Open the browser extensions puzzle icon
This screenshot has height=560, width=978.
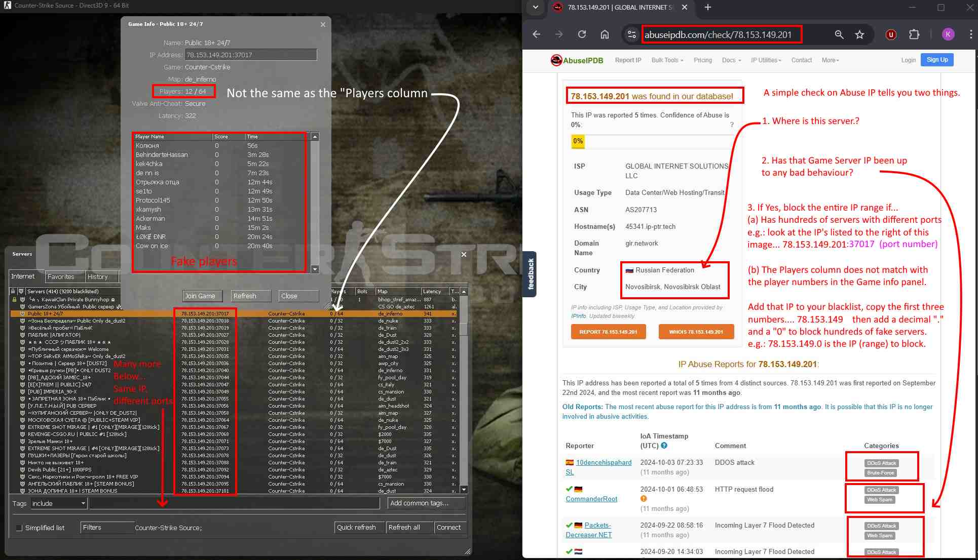coord(914,34)
